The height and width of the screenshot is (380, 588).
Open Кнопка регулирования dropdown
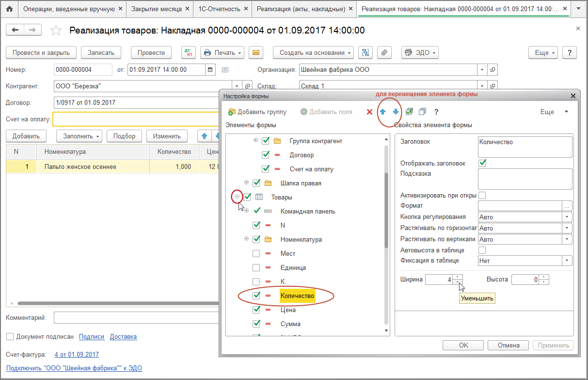point(567,217)
